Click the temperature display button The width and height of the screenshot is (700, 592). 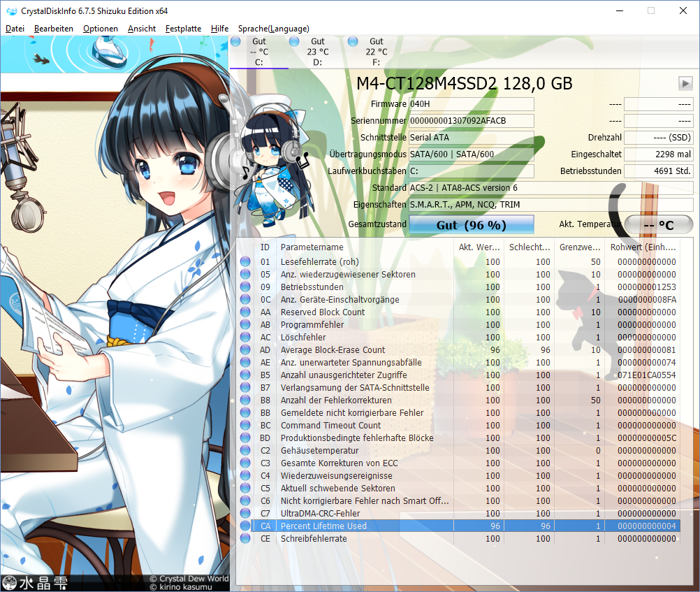click(x=659, y=225)
